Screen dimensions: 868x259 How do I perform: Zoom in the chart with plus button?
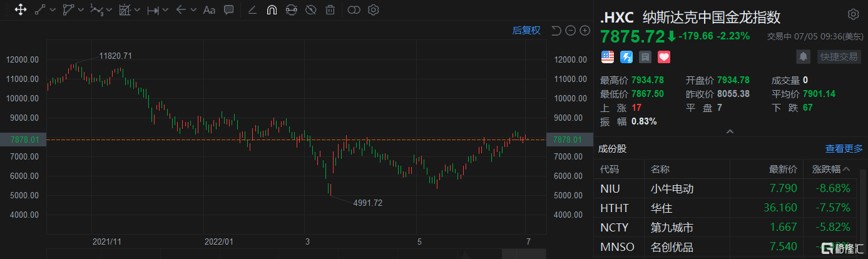tap(585, 30)
